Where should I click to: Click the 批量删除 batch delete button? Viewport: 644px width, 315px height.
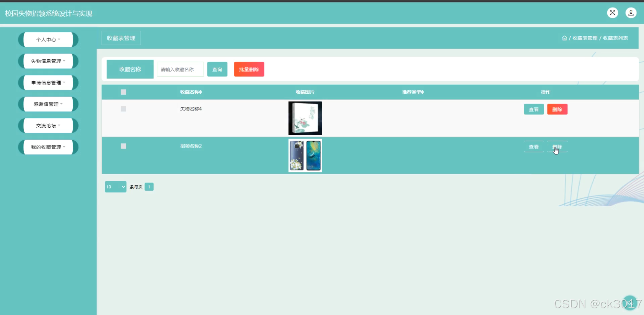pos(249,69)
